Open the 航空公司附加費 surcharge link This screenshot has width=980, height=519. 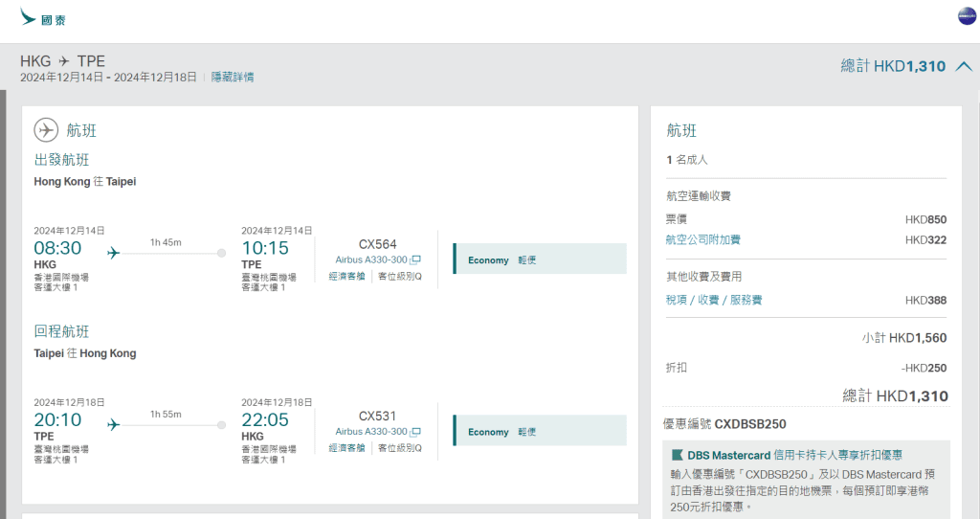point(703,239)
